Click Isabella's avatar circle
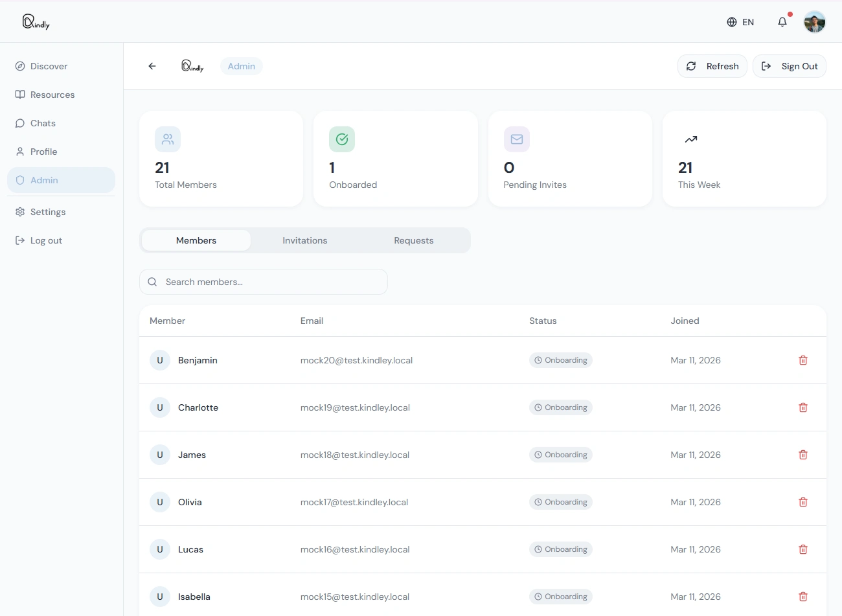Viewport: 842px width, 616px height. [160, 597]
